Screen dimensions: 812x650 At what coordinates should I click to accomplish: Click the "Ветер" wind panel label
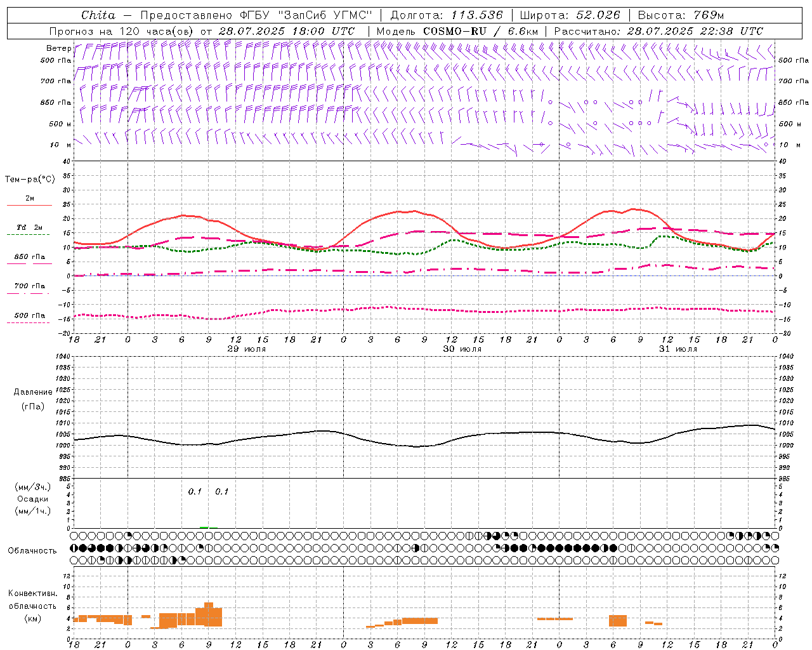pos(59,48)
